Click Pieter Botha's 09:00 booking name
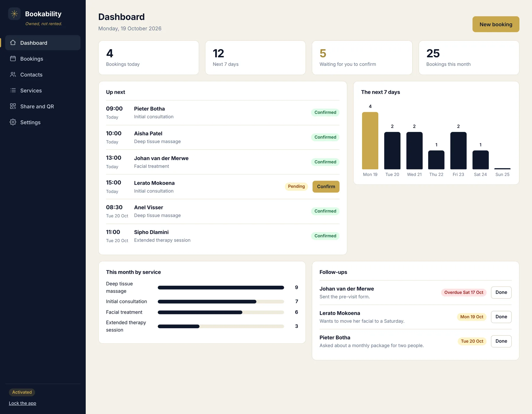The image size is (532, 414). click(150, 109)
